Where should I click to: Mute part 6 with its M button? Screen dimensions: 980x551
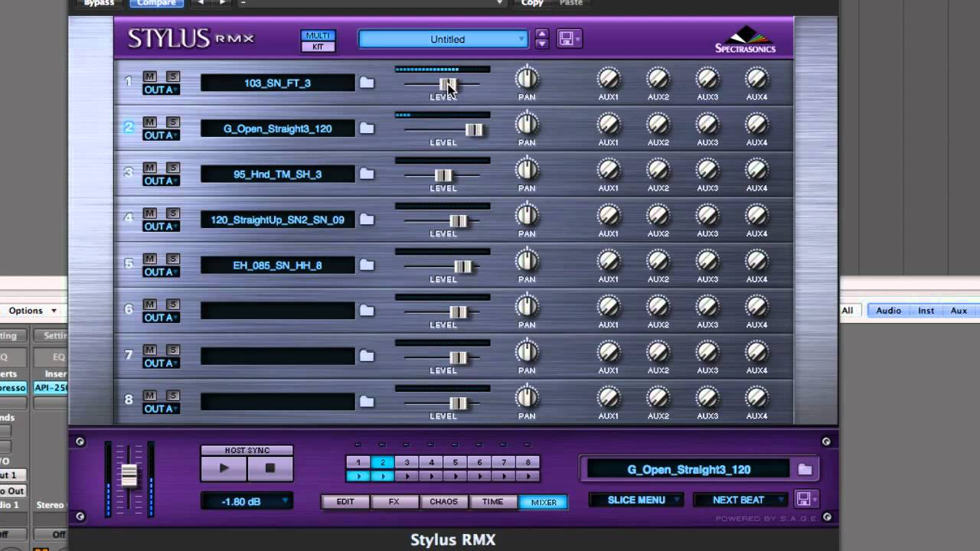tap(150, 305)
